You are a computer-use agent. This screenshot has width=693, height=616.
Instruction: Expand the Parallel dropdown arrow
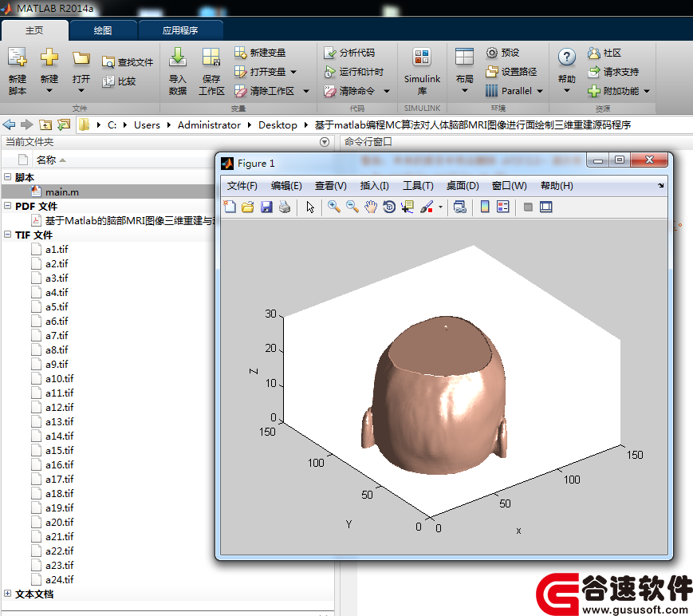point(540,91)
